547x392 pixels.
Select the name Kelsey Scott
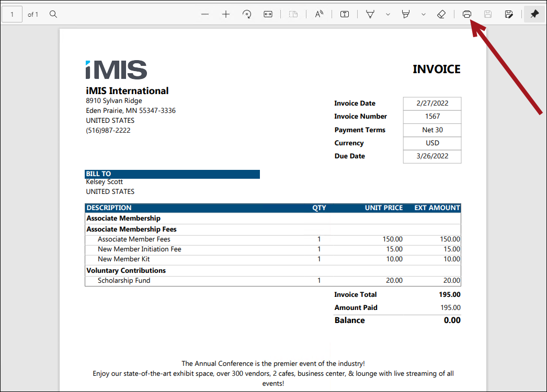click(104, 182)
